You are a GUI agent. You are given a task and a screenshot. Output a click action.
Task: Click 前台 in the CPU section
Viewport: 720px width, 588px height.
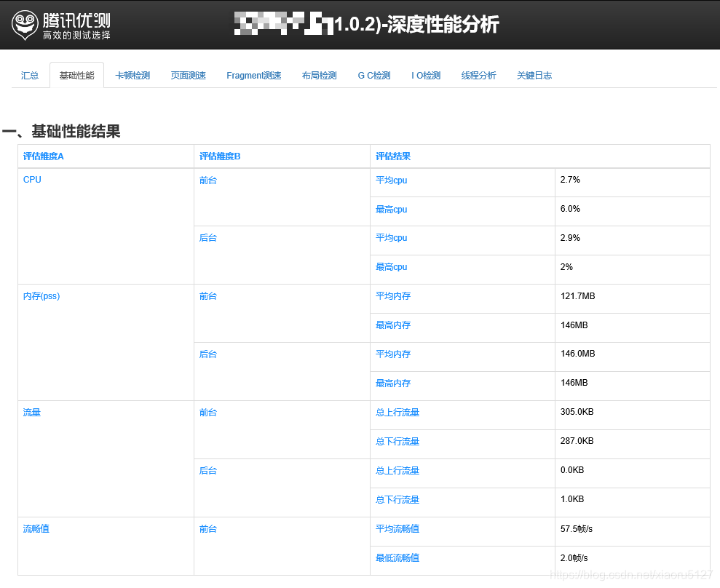(x=208, y=180)
